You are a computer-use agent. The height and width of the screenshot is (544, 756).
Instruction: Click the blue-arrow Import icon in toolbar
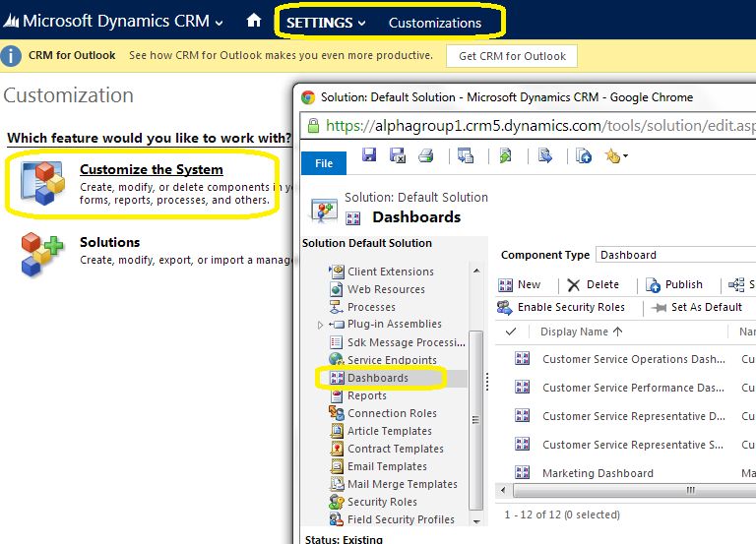click(x=544, y=155)
